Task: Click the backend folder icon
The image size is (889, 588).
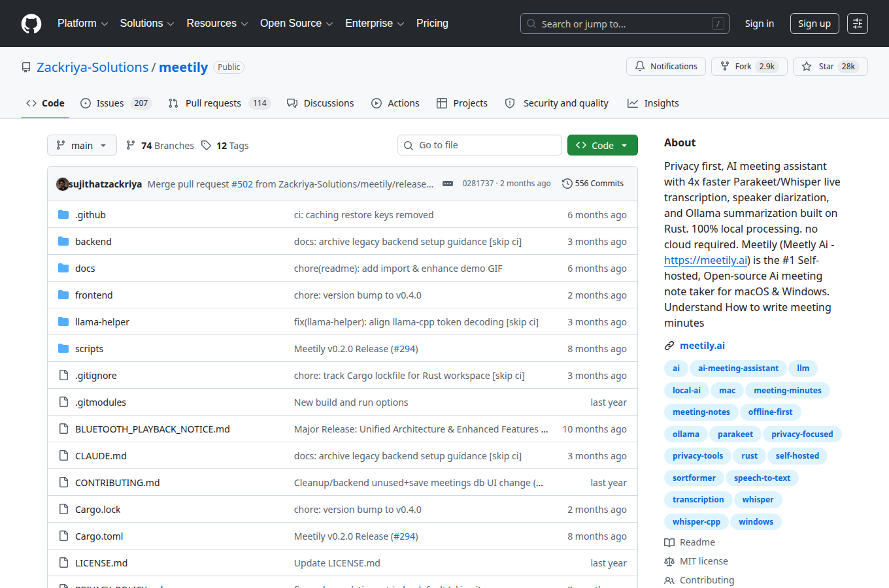Action: [63, 242]
